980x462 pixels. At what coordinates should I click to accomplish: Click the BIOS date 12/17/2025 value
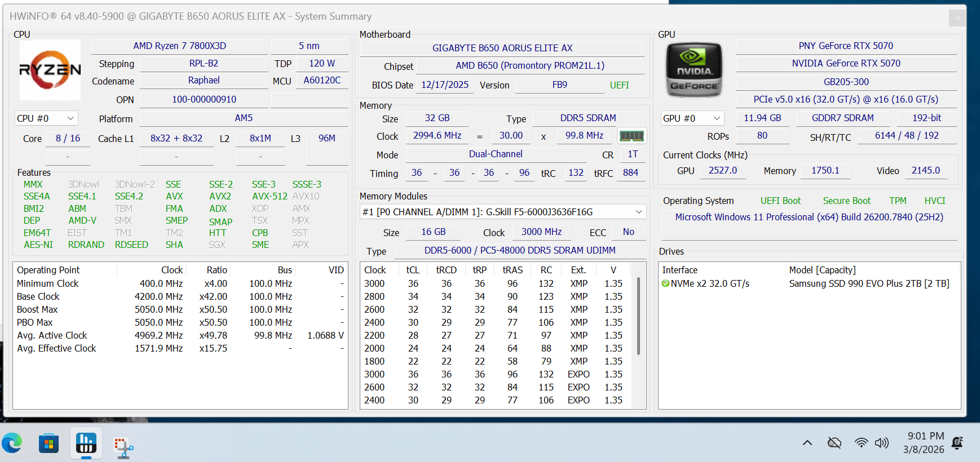point(445,85)
